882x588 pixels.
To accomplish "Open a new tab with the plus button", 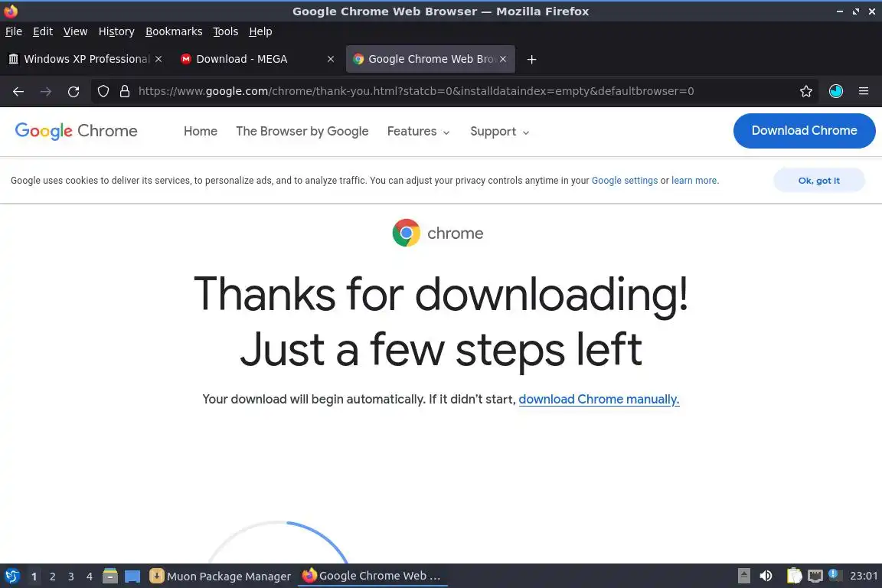I will [531, 59].
